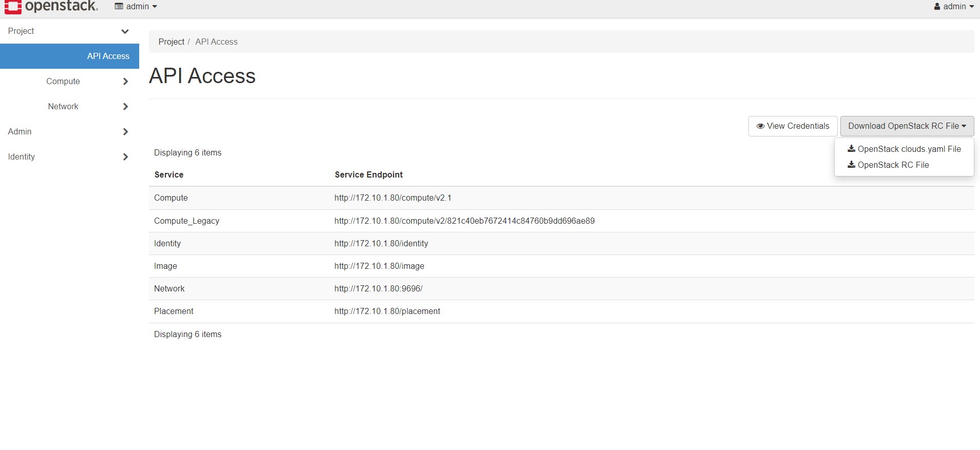
Task: Click the project list icon beside admin
Action: coord(119,7)
